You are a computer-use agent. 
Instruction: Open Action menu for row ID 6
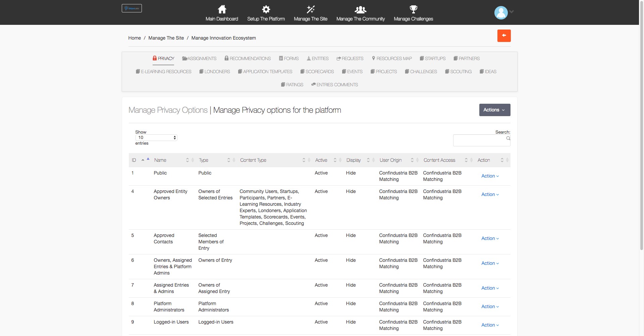(x=490, y=263)
